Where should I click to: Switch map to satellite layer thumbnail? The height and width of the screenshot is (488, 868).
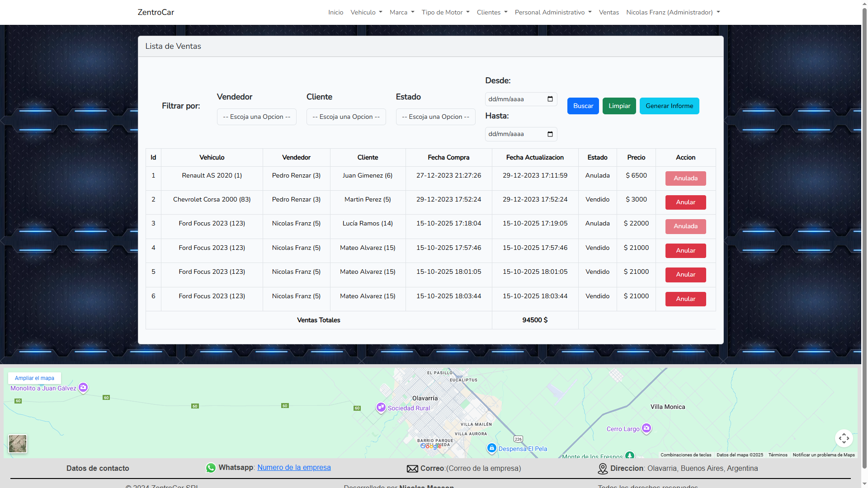18,443
